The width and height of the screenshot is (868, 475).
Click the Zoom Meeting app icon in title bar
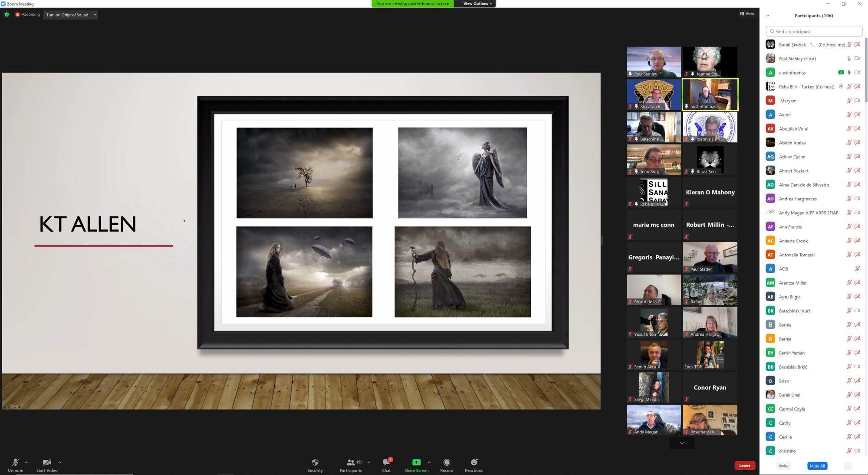click(3, 4)
